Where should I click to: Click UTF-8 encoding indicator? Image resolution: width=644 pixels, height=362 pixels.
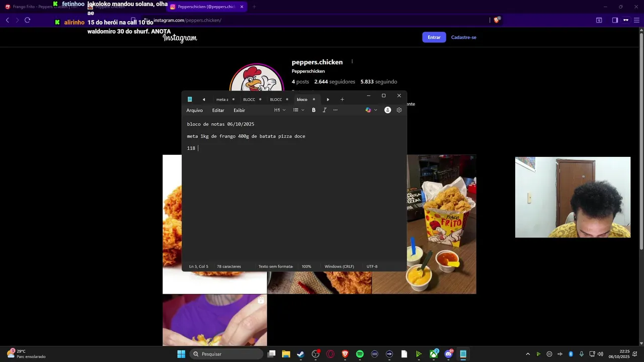tap(372, 266)
